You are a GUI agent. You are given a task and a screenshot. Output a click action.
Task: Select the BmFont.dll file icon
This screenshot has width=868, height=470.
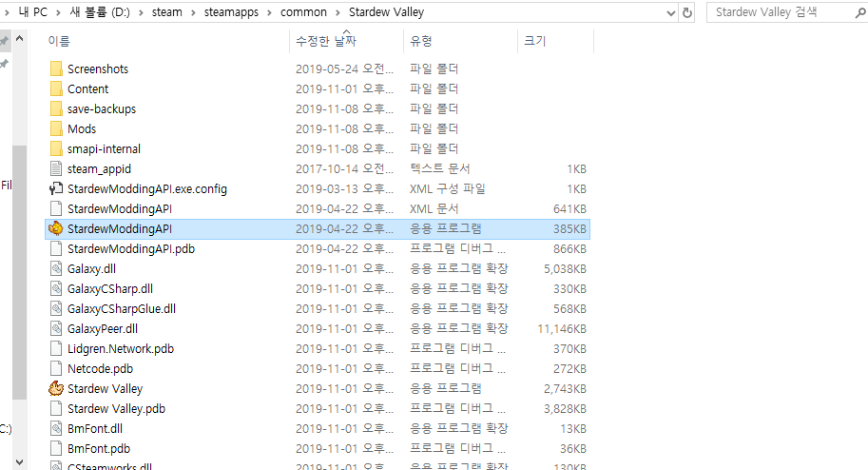(56, 428)
